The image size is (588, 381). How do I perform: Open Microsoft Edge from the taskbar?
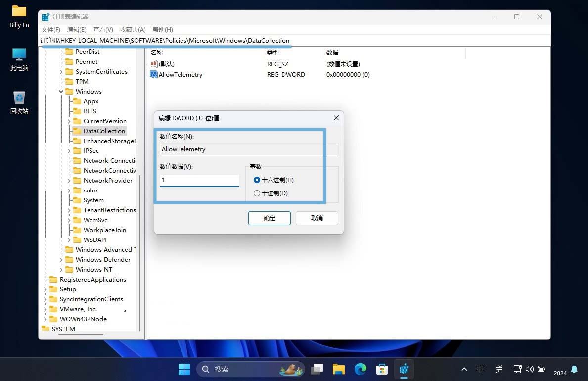pyautogui.click(x=360, y=369)
